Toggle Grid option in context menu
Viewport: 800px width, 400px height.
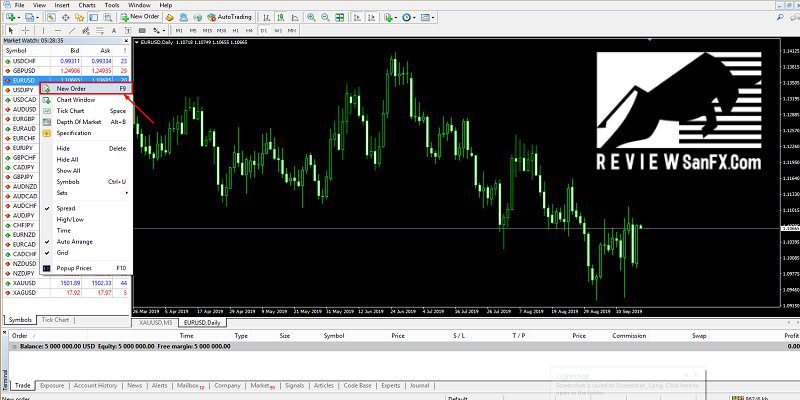(64, 252)
